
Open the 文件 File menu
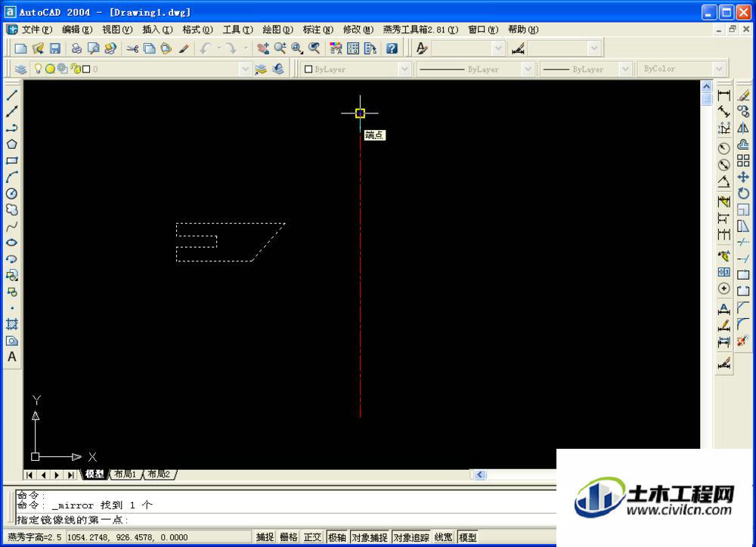pyautogui.click(x=36, y=29)
